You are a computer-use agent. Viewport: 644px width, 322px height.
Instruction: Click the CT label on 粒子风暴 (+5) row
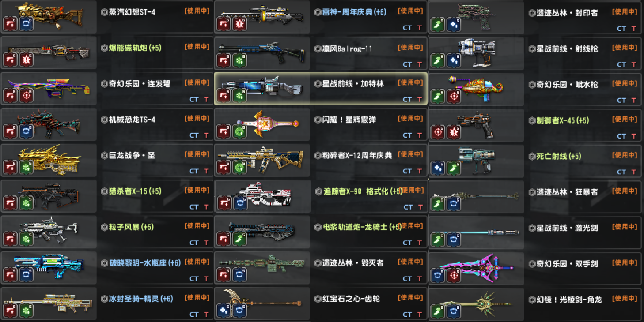click(x=194, y=243)
